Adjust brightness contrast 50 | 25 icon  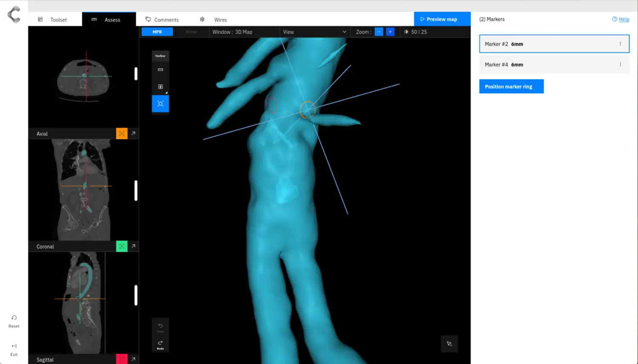[x=406, y=32]
